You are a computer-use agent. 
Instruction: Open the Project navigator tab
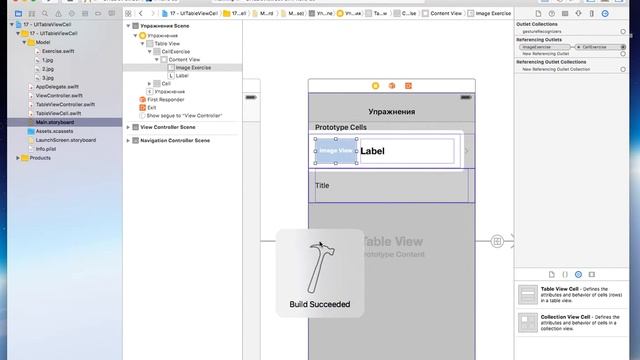pos(18,13)
